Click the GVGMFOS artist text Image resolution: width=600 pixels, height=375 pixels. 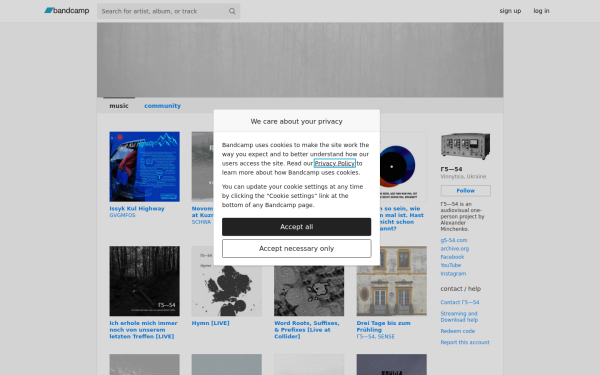122,215
